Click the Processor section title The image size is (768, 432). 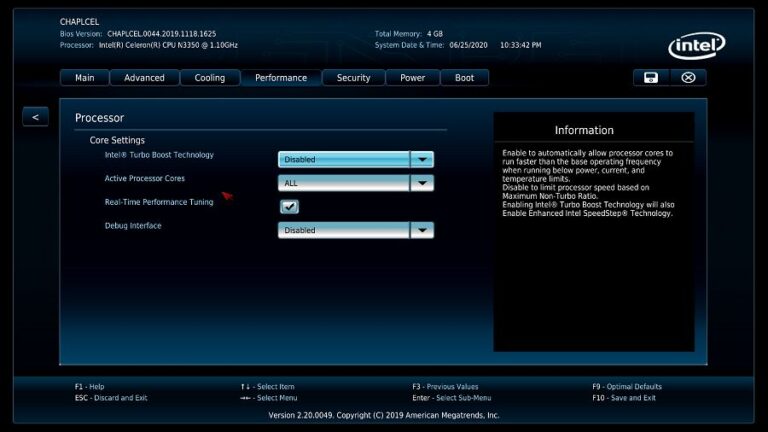tap(99, 118)
